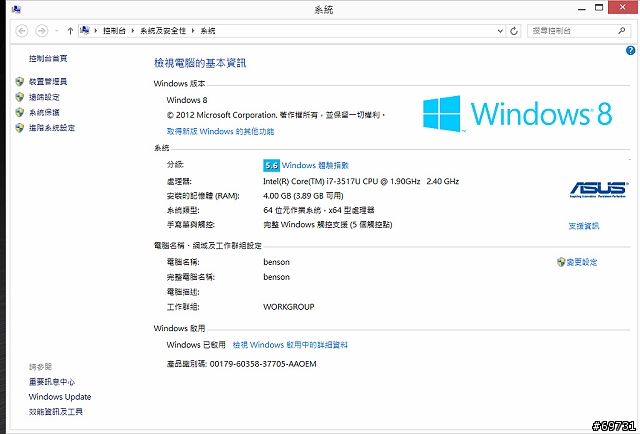Image resolution: width=640 pixels, height=434 pixels.
Task: Open the recent locations dropdown arrow
Action: click(57, 31)
